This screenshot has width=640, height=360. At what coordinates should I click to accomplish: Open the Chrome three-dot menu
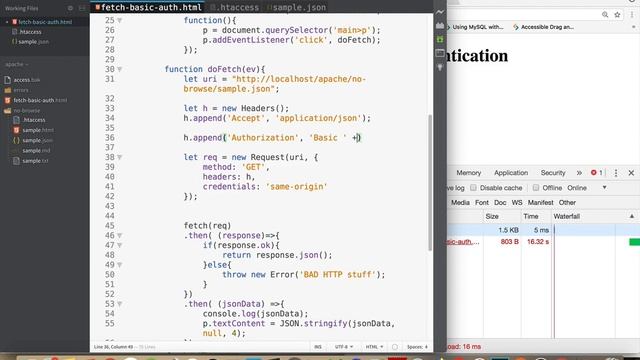click(x=632, y=15)
